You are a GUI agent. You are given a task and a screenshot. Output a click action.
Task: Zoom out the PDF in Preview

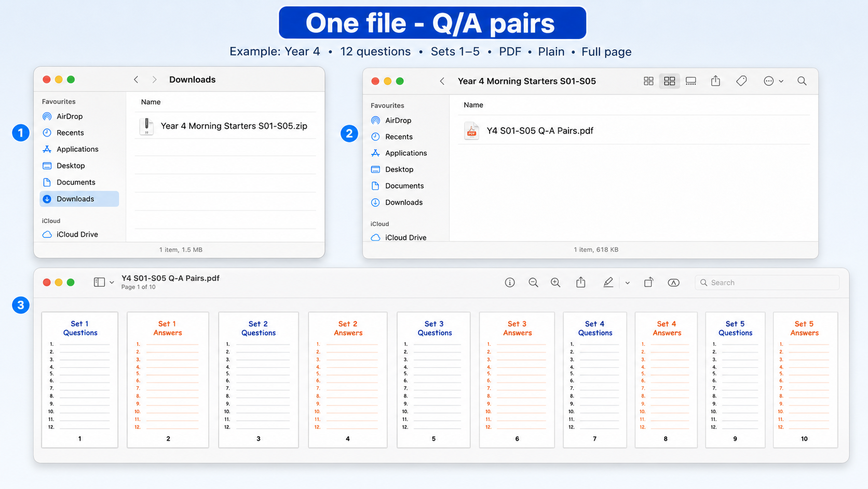tap(533, 283)
